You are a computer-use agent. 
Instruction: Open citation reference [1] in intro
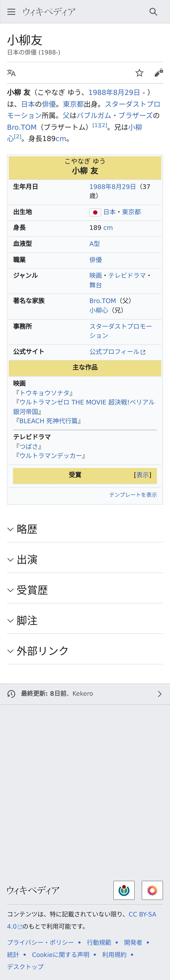click(96, 125)
